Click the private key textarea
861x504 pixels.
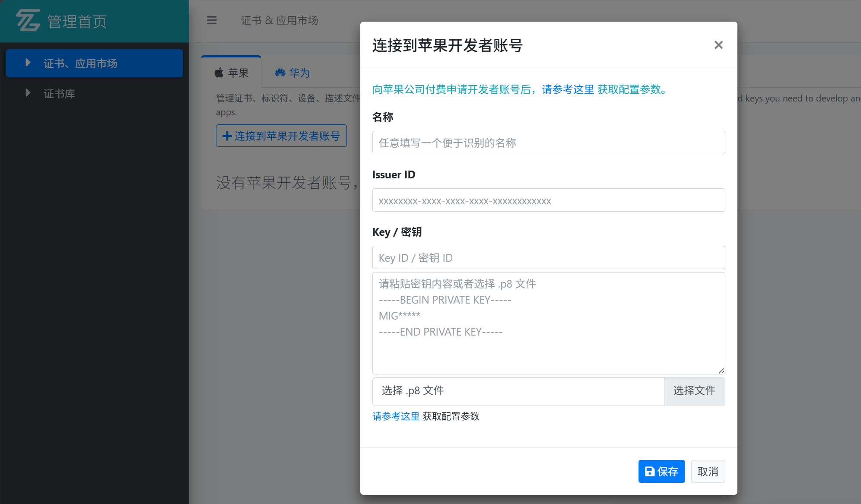coord(549,323)
